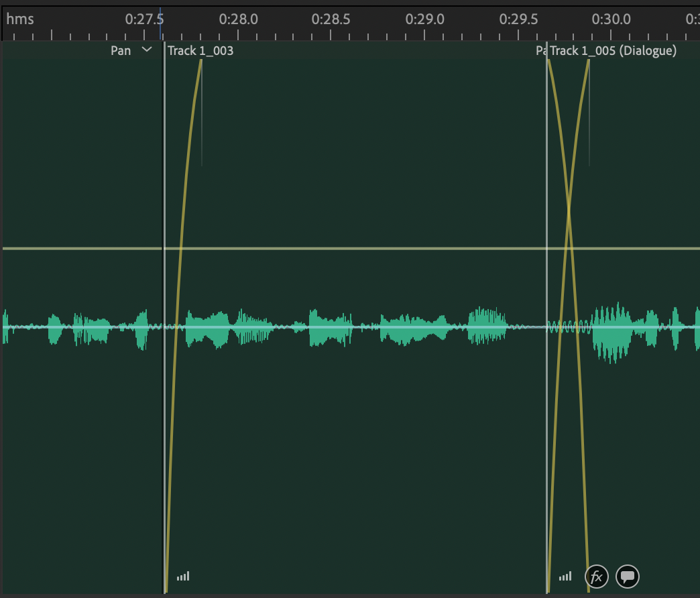Click the crossfade curve intersection point

pos(569,213)
